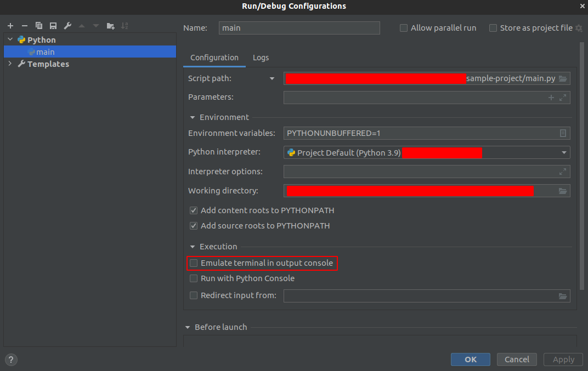Expand the Templates tree item

click(10, 64)
